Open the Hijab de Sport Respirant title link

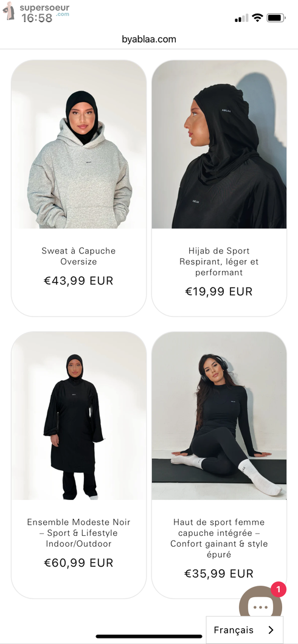[x=219, y=262]
